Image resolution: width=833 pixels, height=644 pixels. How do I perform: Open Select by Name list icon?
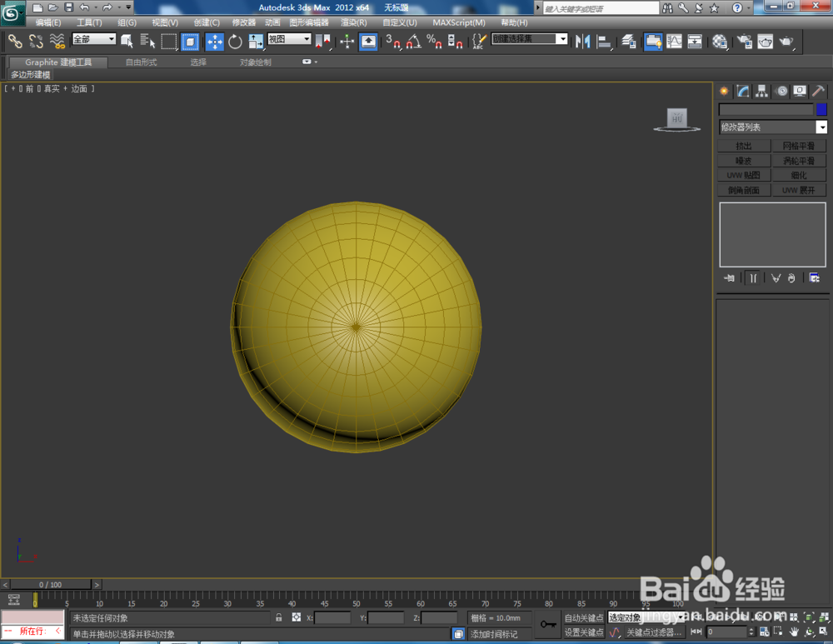tap(147, 41)
